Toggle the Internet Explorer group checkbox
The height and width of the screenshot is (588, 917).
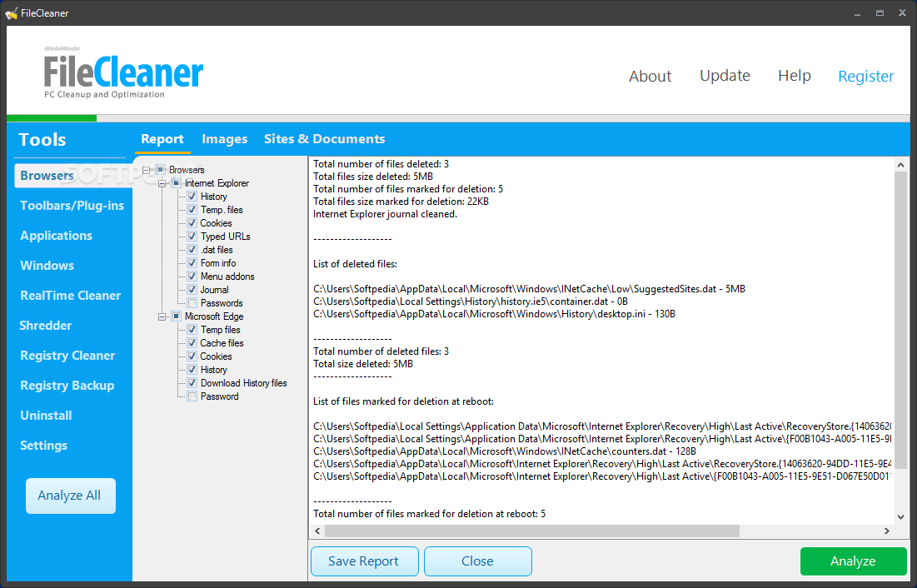[x=176, y=183]
